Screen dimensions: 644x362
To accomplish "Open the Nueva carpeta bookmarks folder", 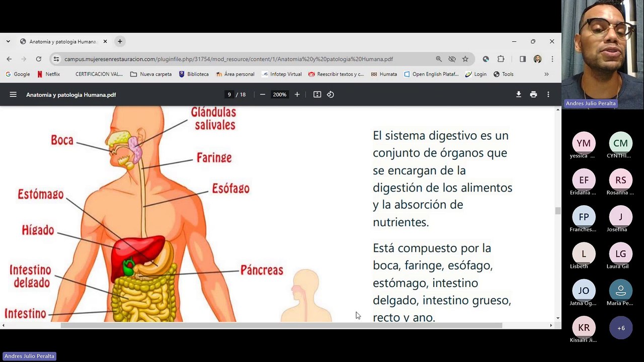I will (x=151, y=74).
